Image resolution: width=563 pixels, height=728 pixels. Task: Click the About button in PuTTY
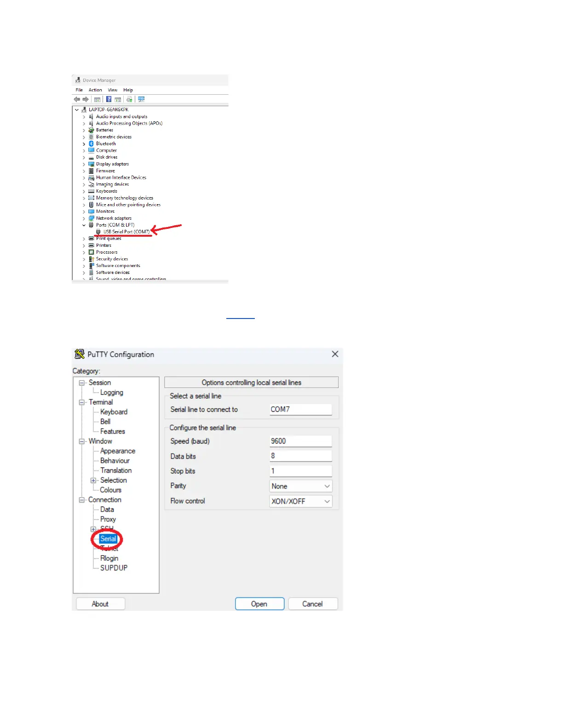pos(100,604)
